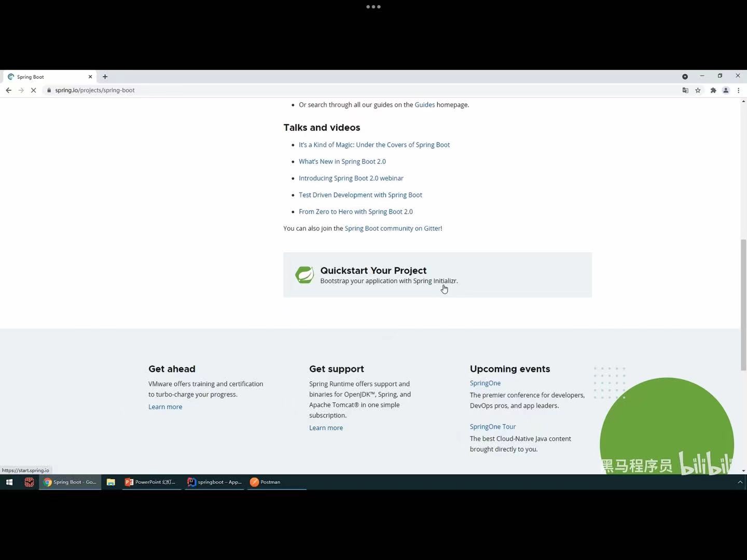Click the page vertical scrollbar thumb

(743, 305)
